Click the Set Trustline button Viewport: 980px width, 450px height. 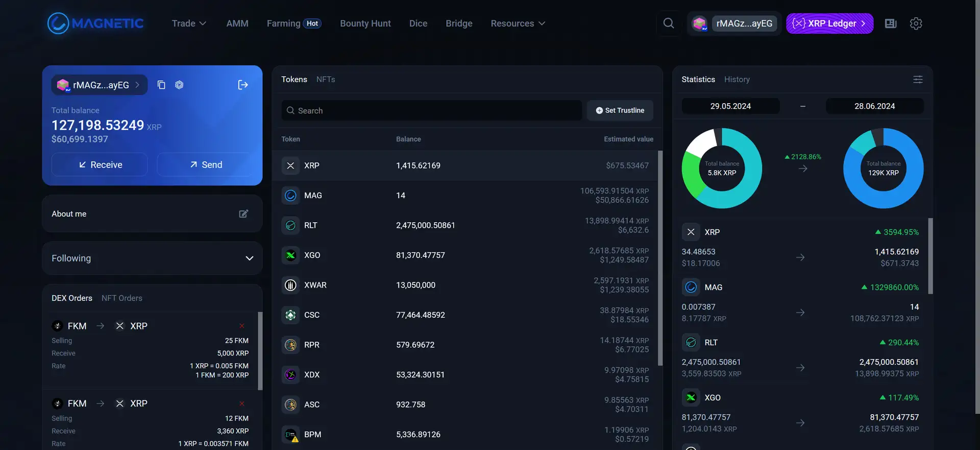tap(620, 110)
